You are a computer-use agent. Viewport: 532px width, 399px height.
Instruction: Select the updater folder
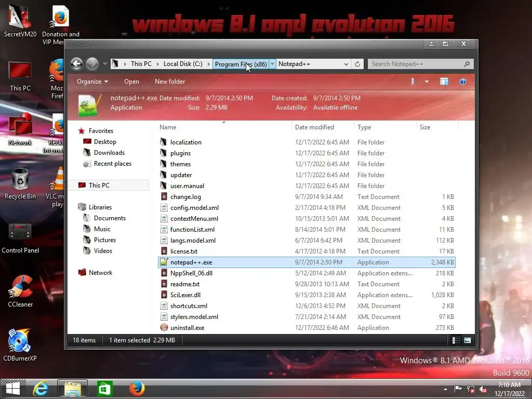click(181, 175)
